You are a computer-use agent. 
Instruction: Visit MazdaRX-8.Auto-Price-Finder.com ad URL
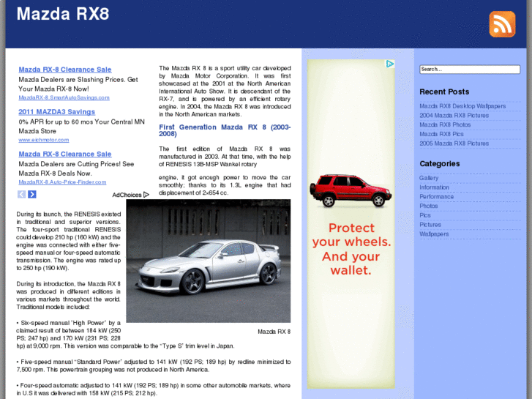click(62, 182)
